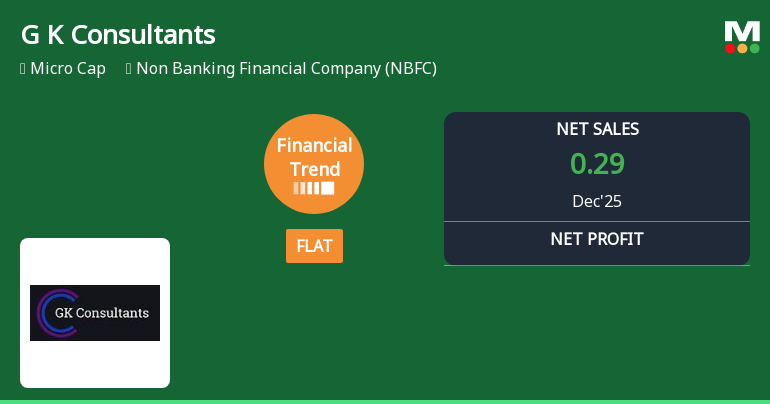Image resolution: width=770 pixels, height=404 pixels.
Task: Open the GK Consultants logo thumbnail
Action: [95, 312]
